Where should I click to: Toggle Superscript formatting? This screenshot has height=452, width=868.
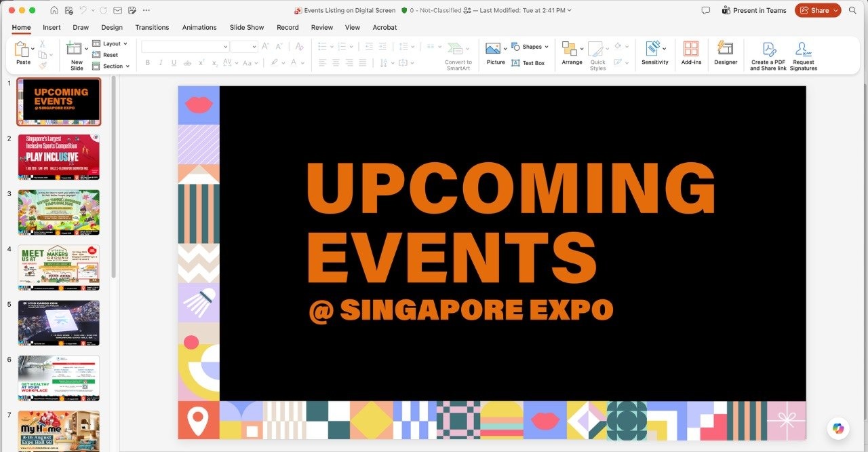[201, 62]
